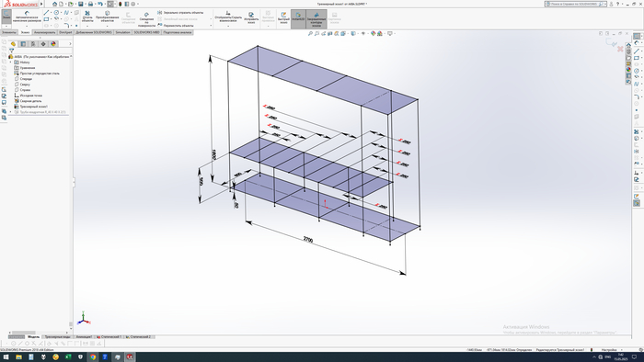Click the Trim Entities (Отсечь объекты) tool
The height and width of the screenshot is (362, 644).
(x=87, y=17)
